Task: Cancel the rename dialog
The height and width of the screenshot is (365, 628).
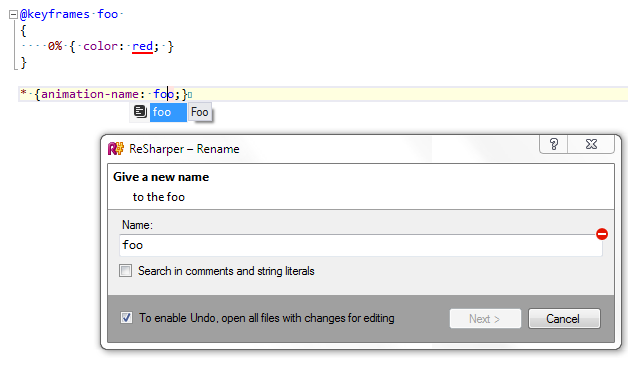Action: point(564,319)
